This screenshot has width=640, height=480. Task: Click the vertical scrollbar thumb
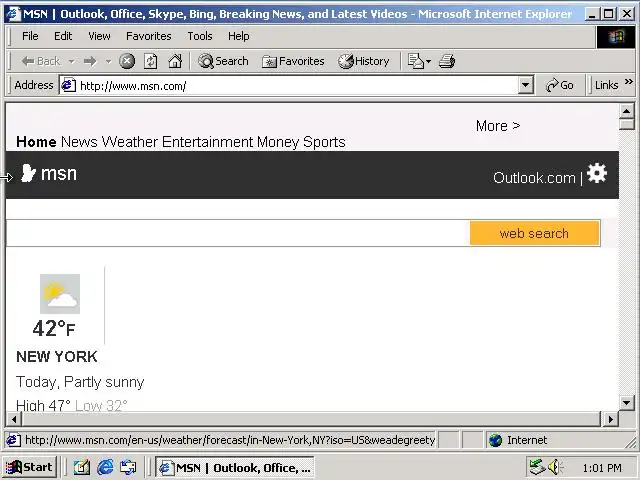(627, 124)
